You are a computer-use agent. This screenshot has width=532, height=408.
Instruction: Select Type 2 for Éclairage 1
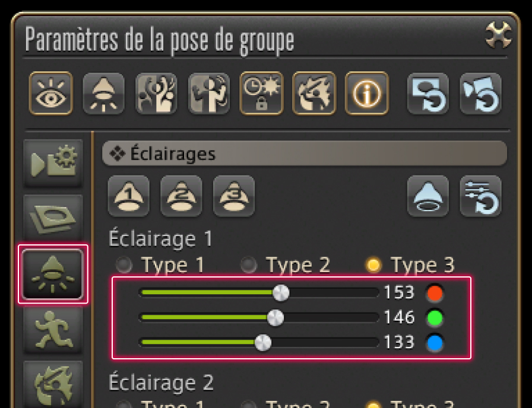pyautogui.click(x=285, y=264)
